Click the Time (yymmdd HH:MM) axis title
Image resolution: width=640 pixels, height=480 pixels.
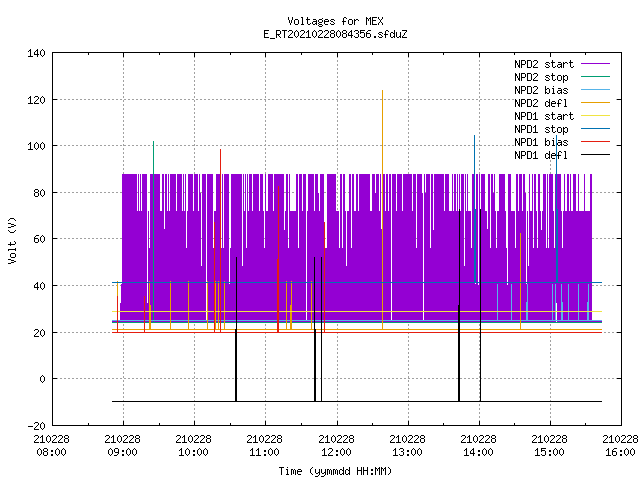point(335,471)
